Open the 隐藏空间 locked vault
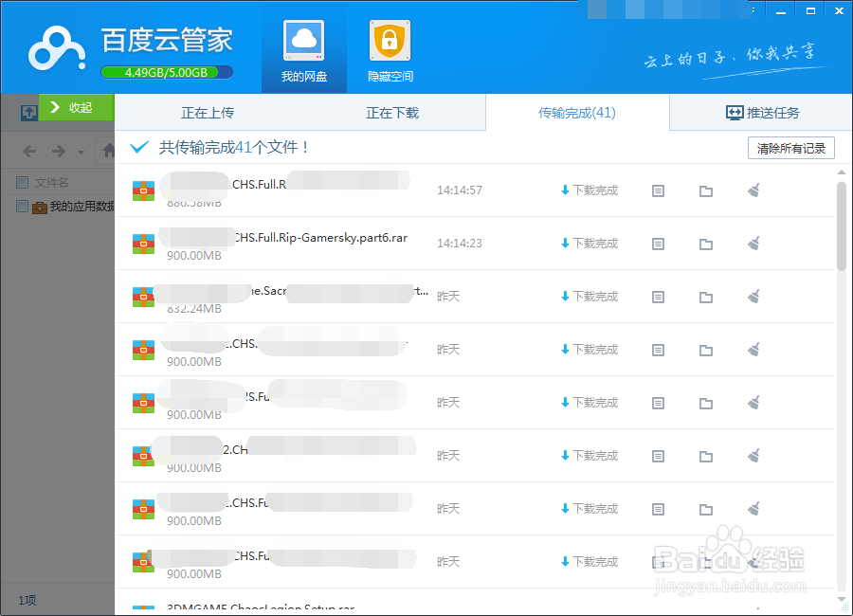Screen dimensions: 853x616 390,52
